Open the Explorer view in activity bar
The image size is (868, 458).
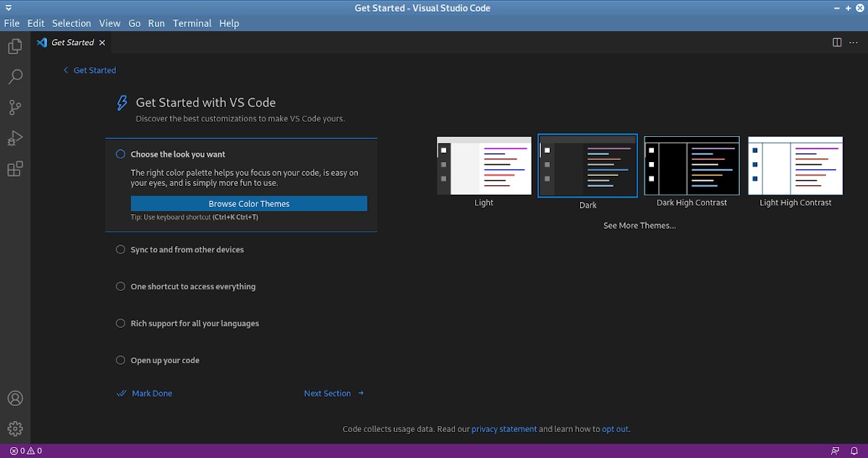[14, 47]
